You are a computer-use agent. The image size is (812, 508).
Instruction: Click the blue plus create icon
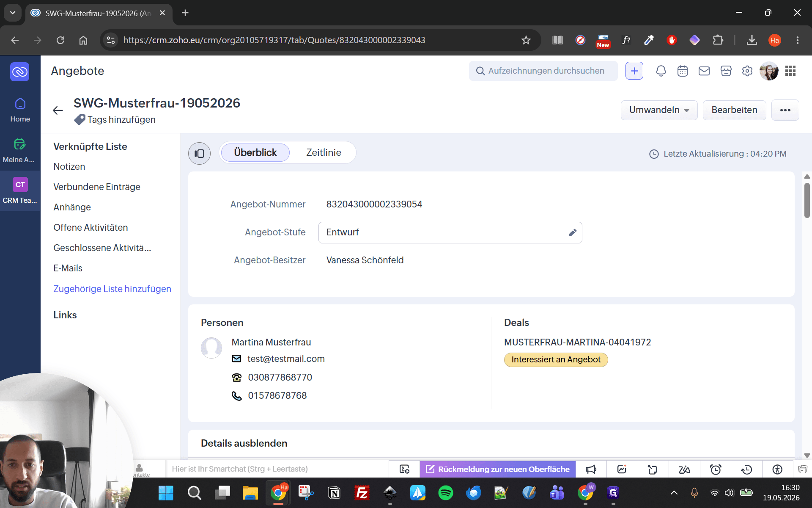point(634,71)
